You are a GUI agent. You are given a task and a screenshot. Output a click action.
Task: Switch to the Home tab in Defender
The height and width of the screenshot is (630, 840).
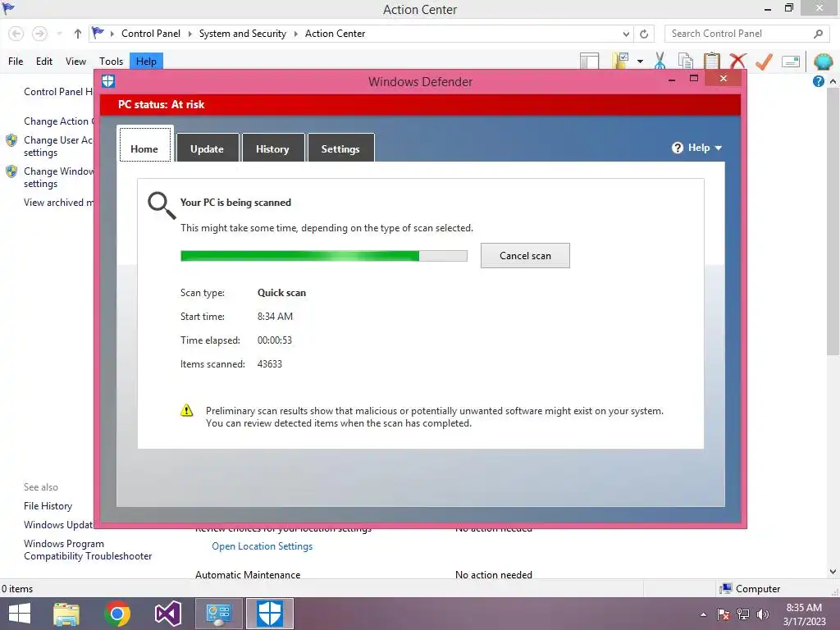[x=144, y=144]
